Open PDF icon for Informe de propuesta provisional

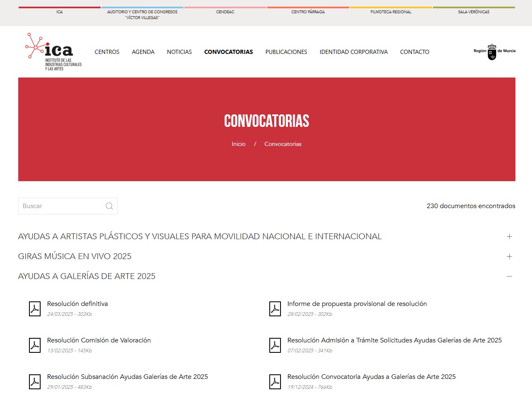(x=275, y=309)
